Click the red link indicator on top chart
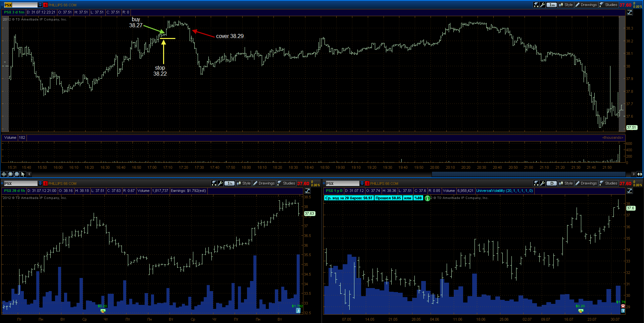Viewport: 644px width, 323px height. (x=45, y=5)
